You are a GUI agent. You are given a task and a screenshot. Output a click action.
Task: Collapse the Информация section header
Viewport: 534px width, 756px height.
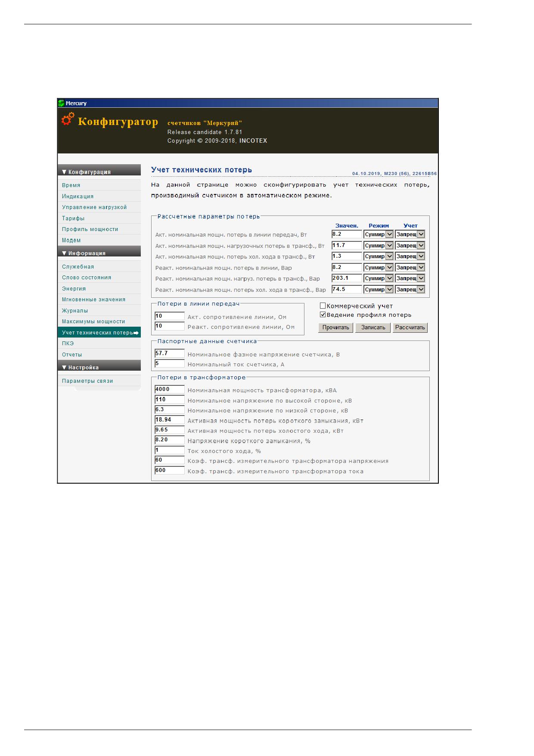click(99, 253)
